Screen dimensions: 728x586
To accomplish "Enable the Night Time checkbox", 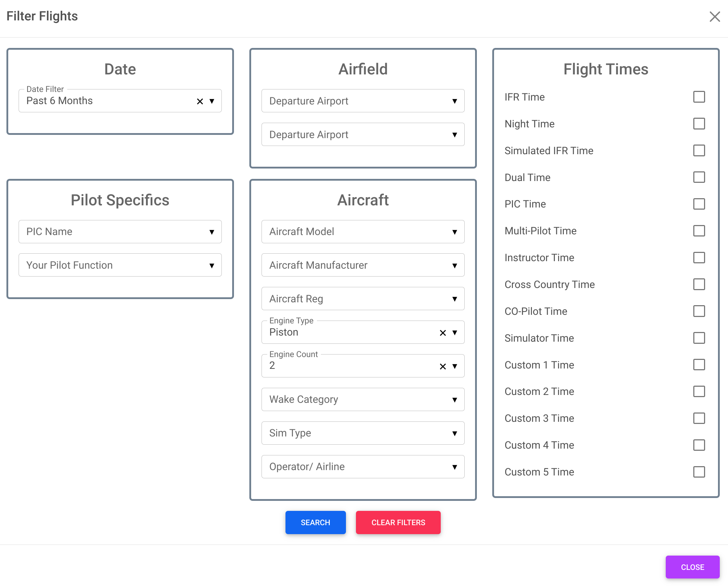I will [x=699, y=124].
